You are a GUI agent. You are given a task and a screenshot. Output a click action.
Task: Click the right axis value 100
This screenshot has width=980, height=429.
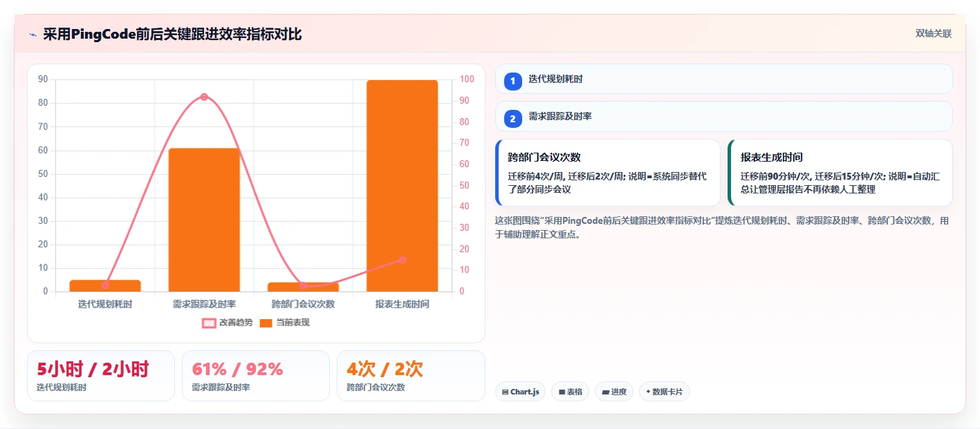[x=467, y=79]
